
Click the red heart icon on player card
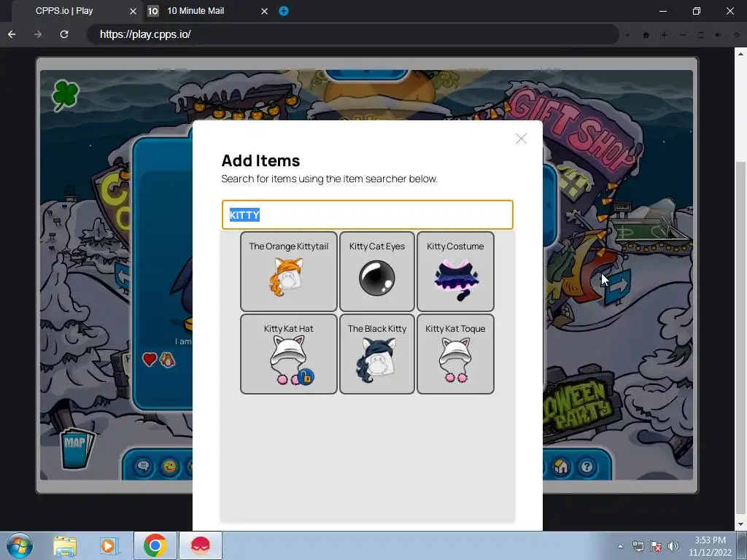(x=150, y=359)
